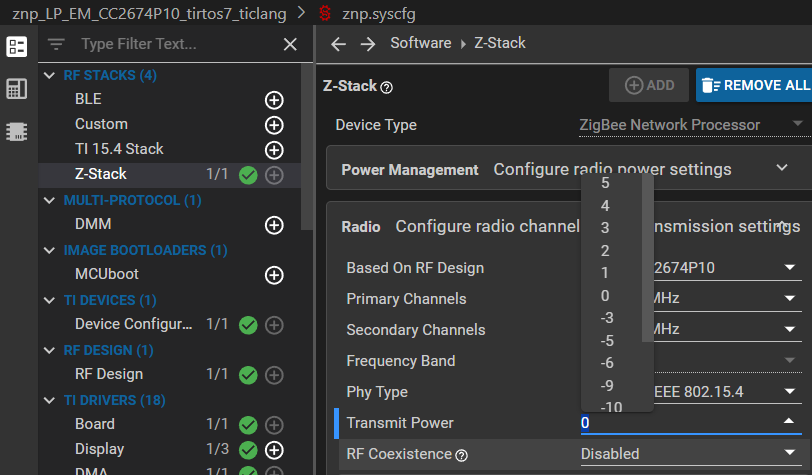Add another Display driver instance
Viewport: 812px width, 475px height.
(x=274, y=450)
